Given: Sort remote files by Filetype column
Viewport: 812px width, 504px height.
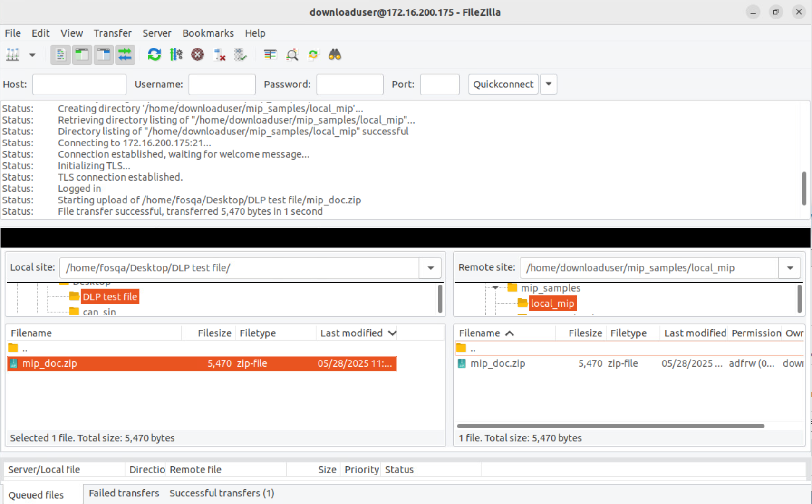Looking at the screenshot, I should click(633, 333).
